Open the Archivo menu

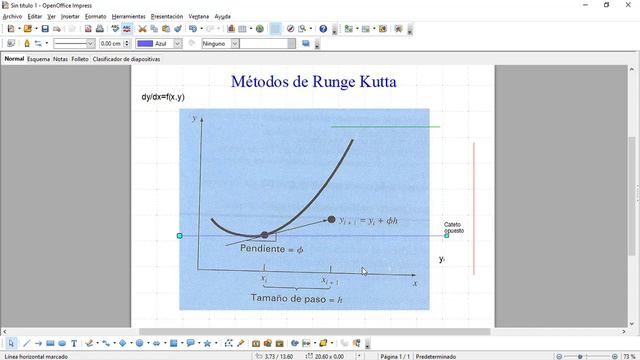click(12, 16)
